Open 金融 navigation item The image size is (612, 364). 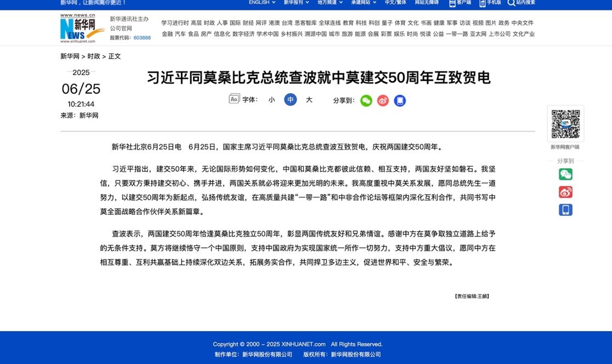pos(167,34)
